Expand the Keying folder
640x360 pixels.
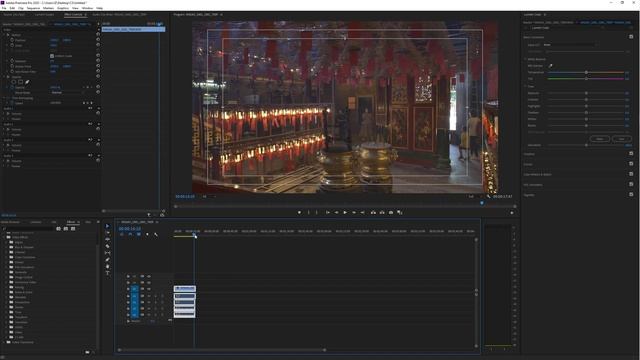click(7, 287)
